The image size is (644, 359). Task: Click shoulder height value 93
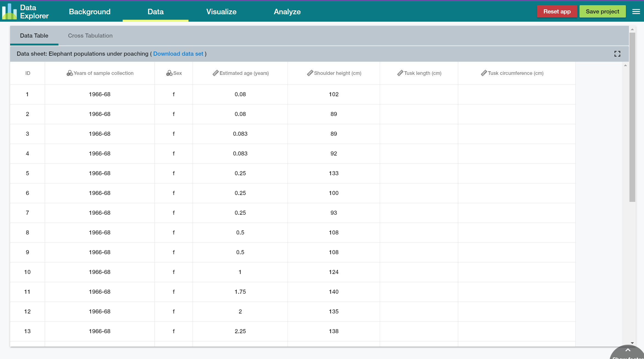point(334,213)
